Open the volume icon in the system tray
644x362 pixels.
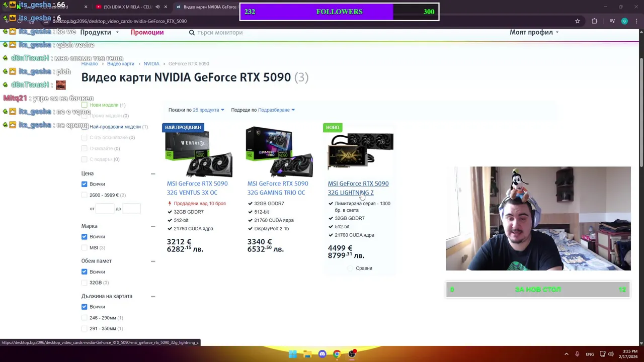tap(611, 354)
